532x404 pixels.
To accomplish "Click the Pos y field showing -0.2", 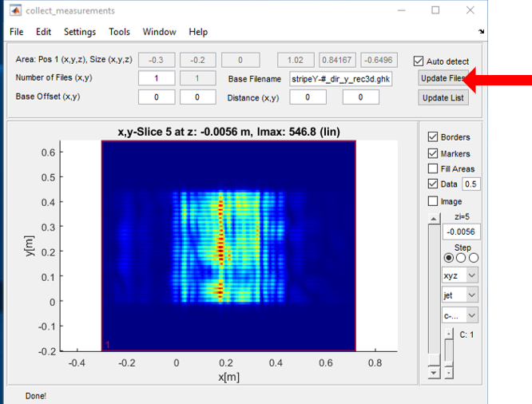I will [197, 60].
